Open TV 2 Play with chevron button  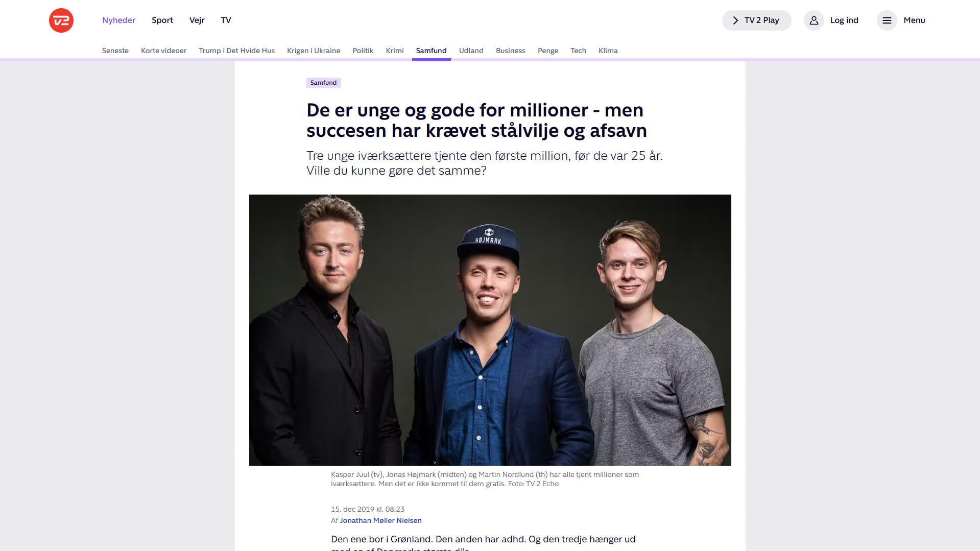coord(756,20)
